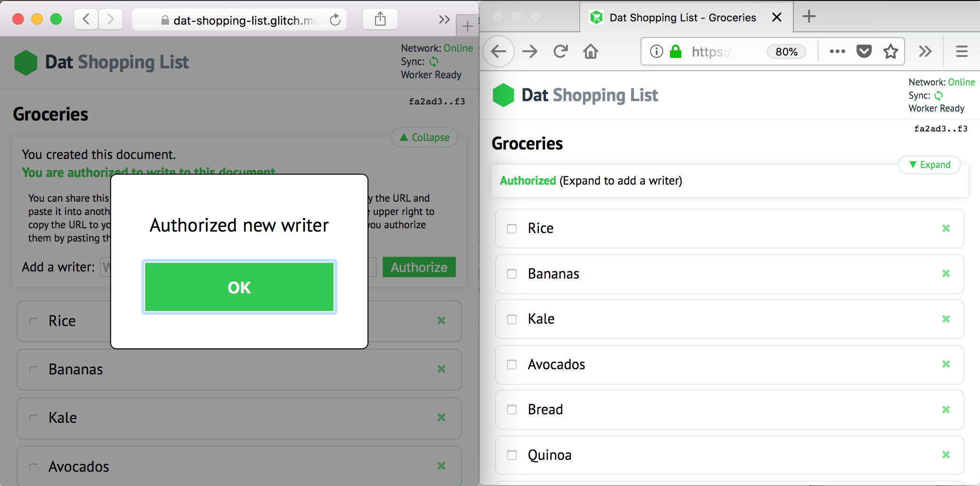This screenshot has width=980, height=486.
Task: Delete Quinoa item in Firefox list
Action: (946, 455)
